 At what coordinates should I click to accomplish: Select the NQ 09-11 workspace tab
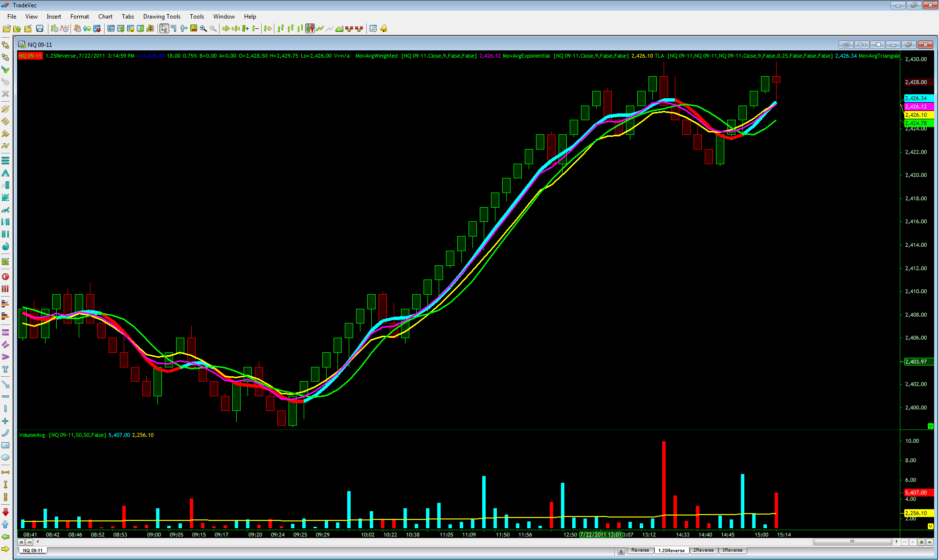pos(33,551)
